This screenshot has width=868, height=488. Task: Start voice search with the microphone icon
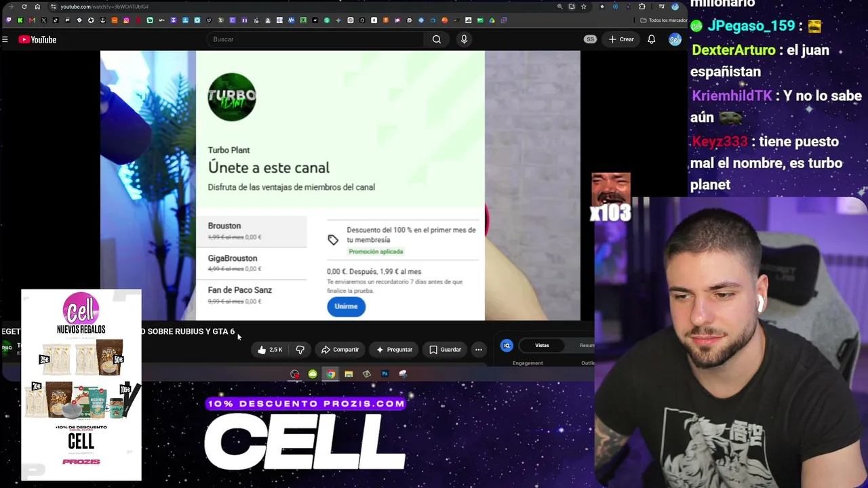coord(464,39)
